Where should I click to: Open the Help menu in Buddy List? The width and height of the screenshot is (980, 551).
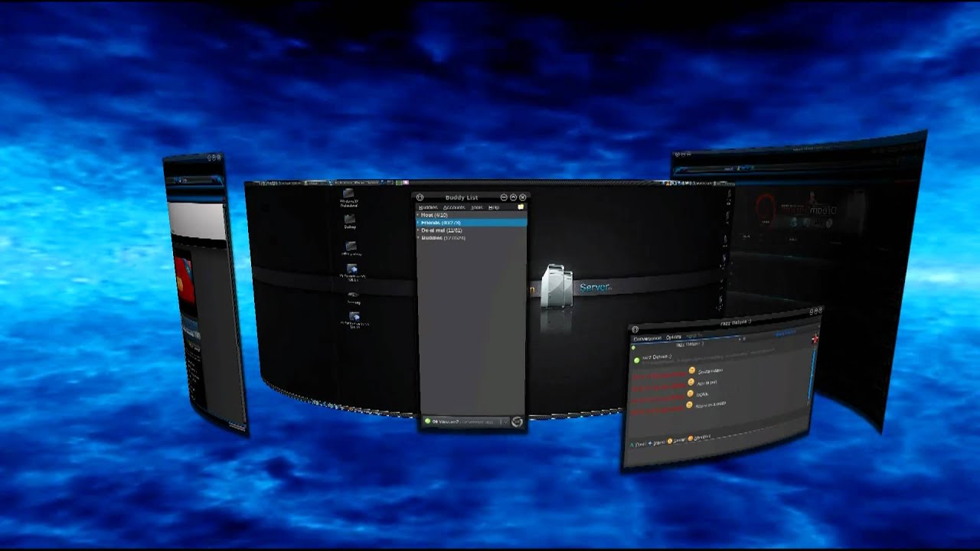pos(494,207)
